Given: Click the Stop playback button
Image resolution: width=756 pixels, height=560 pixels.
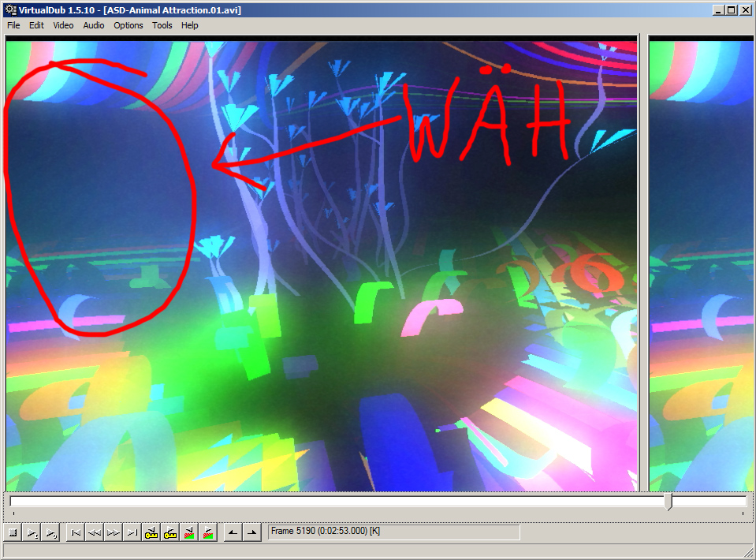Looking at the screenshot, I should pyautogui.click(x=13, y=533).
